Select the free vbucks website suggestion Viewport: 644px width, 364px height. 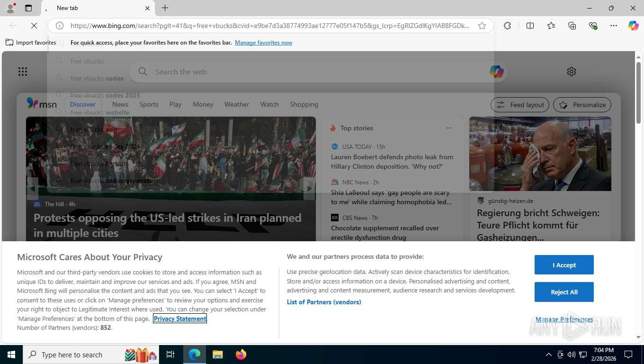tap(100, 112)
